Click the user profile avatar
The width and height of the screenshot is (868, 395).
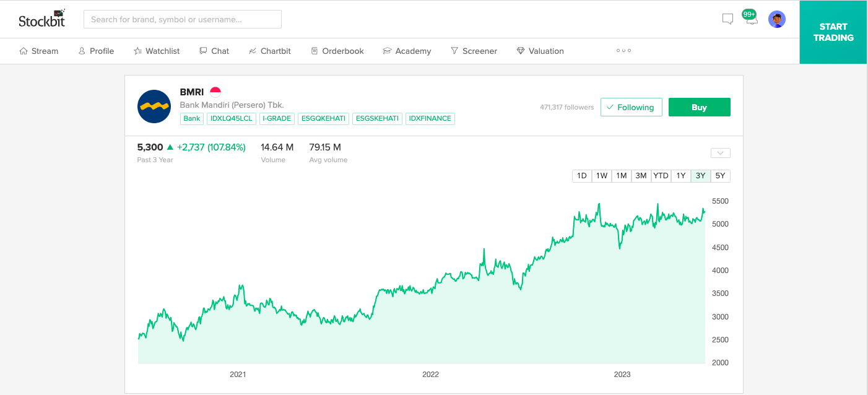pos(777,19)
